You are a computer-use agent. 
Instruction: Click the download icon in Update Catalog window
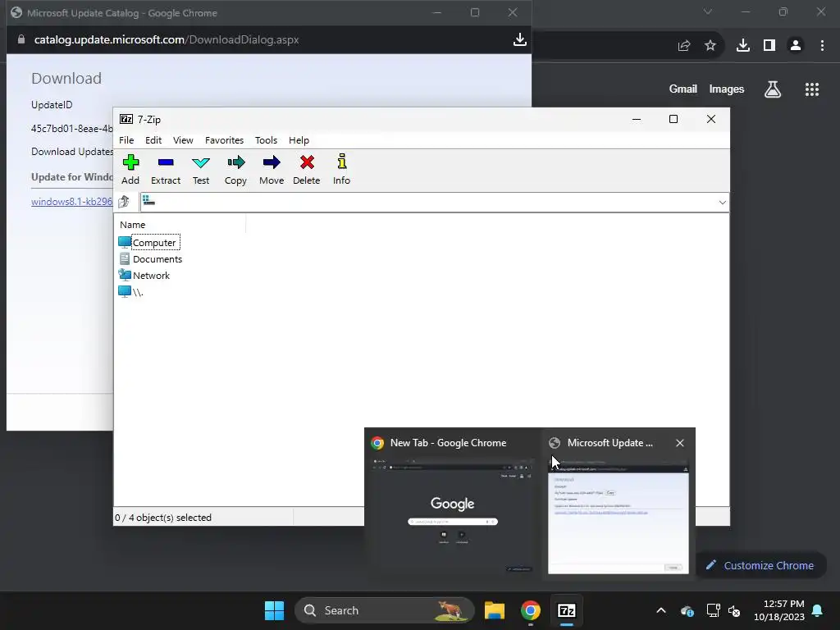point(519,39)
